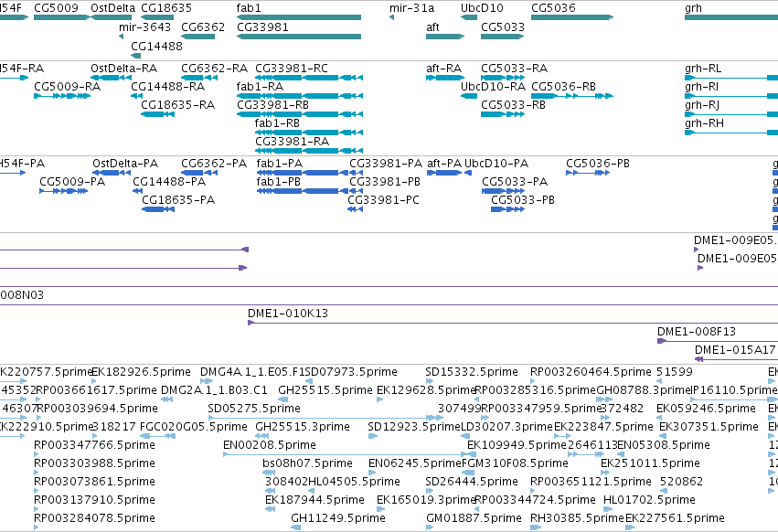The image size is (778, 532).
Task: Select transcript grh-RL
Action: coord(731,78)
